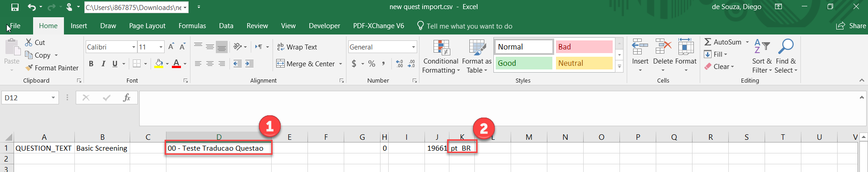Select cell D1 with Teste Traducao Questao
This screenshot has height=172, width=868.
pyautogui.click(x=219, y=148)
